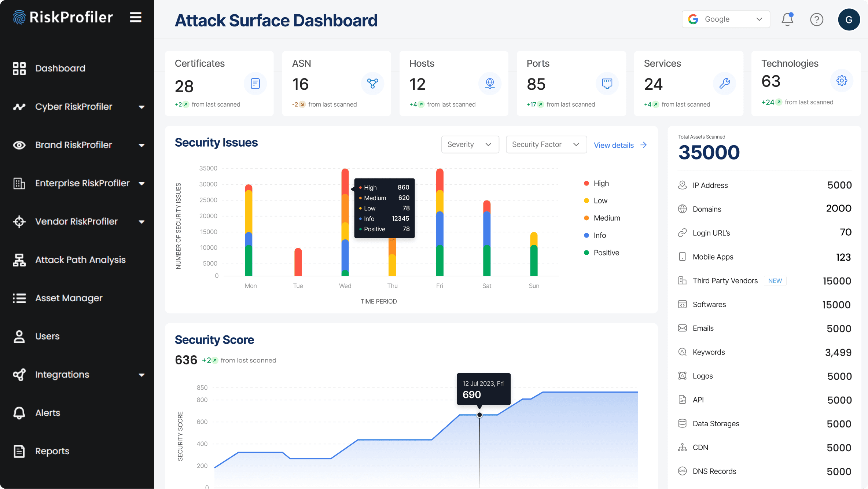Toggle the High series in chart legend

click(601, 183)
